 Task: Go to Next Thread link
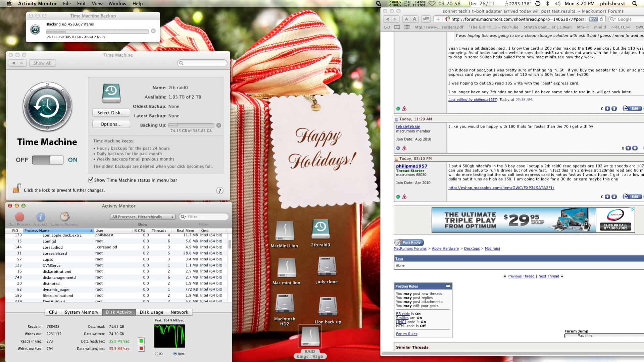pyautogui.click(x=549, y=276)
